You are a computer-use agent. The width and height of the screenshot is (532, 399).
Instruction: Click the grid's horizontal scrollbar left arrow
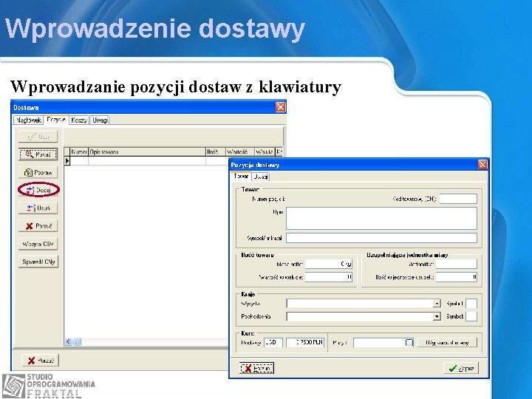(68, 342)
